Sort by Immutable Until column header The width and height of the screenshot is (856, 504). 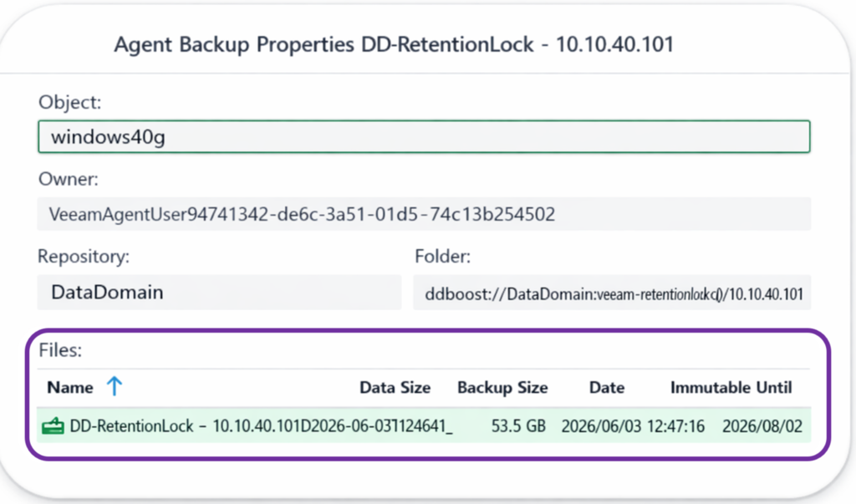pos(731,388)
